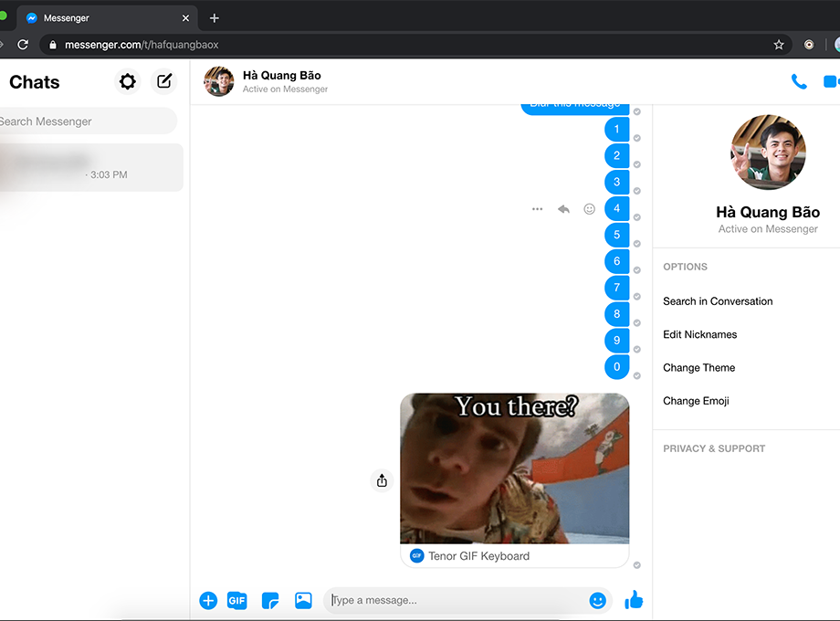
Task: Click Search in Conversation option
Action: coord(718,301)
